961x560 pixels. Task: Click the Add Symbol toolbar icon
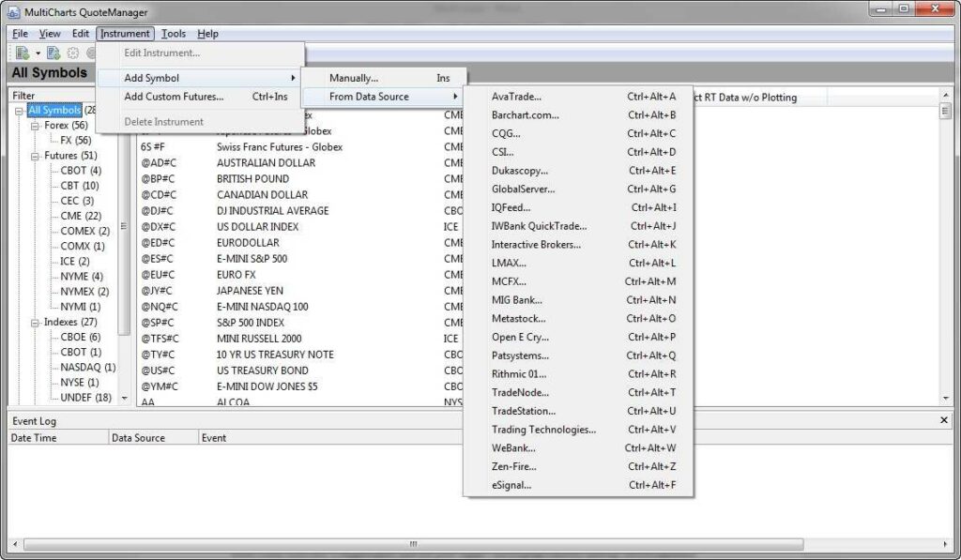(22, 53)
